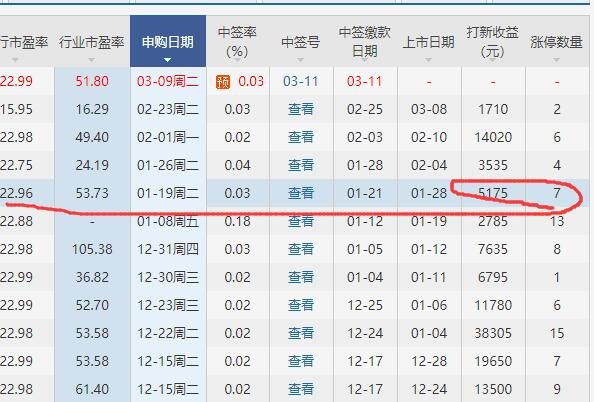Click the 02-04 上市日期 cell
Image resolution: width=594 pixels, height=402 pixels.
[x=429, y=165]
